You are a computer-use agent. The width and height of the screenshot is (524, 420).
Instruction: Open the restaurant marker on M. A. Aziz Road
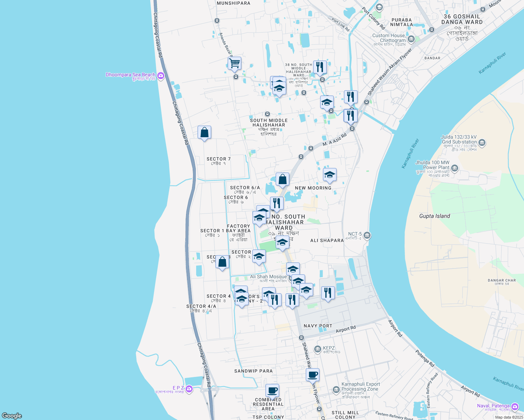350,115
